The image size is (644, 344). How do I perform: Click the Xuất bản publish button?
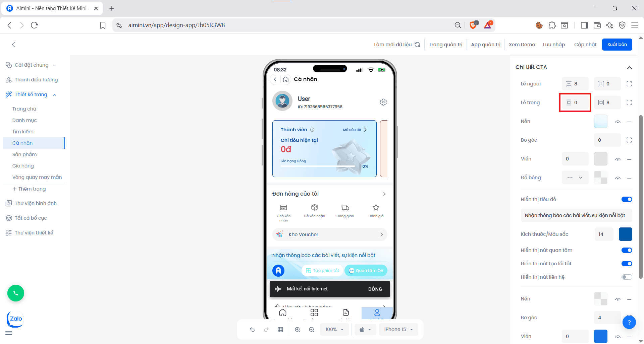pyautogui.click(x=617, y=44)
